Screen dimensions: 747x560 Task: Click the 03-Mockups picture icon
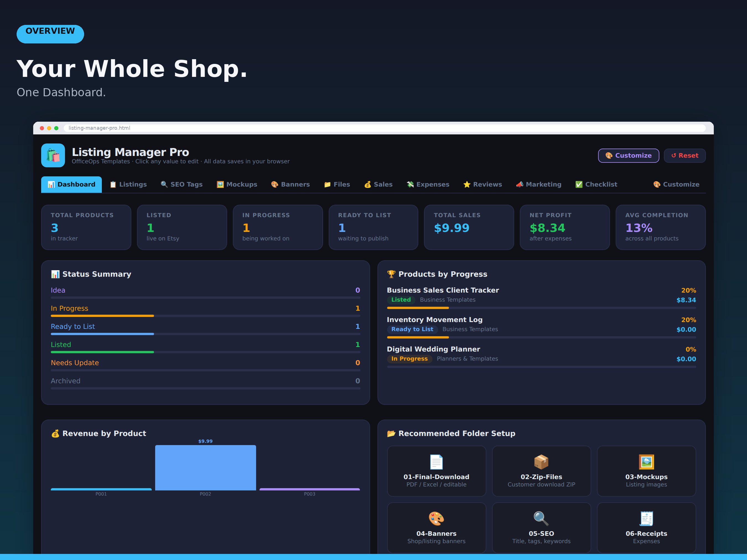pyautogui.click(x=646, y=462)
